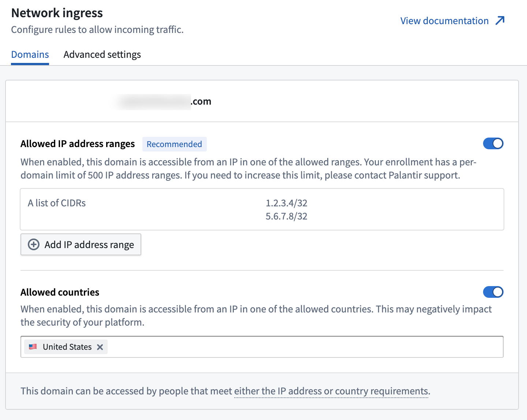Click the Network ingress page title
This screenshot has width=527, height=420.
tap(57, 13)
